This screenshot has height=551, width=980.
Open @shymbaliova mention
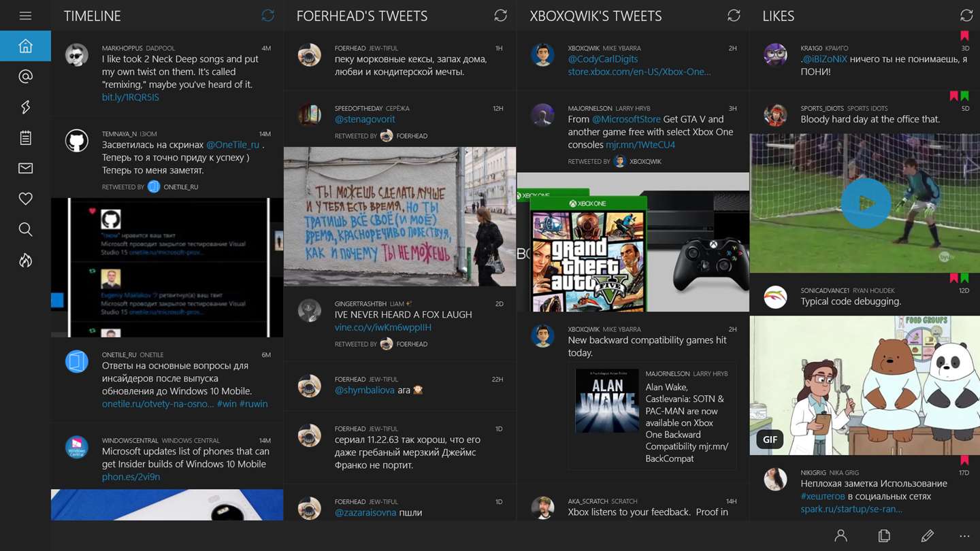coord(365,390)
